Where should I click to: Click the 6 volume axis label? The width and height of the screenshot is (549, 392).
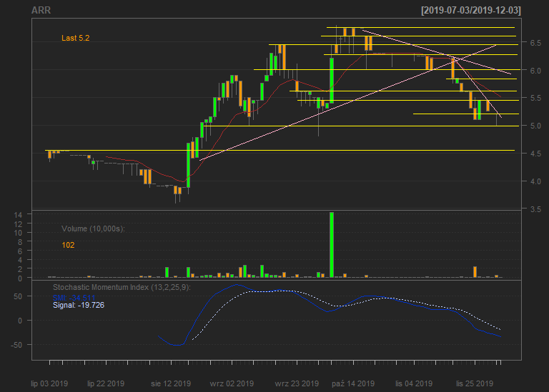(20, 251)
